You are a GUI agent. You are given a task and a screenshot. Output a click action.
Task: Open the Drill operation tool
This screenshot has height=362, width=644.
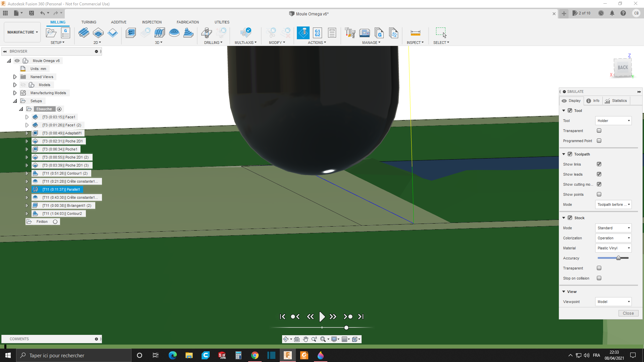pos(207,33)
